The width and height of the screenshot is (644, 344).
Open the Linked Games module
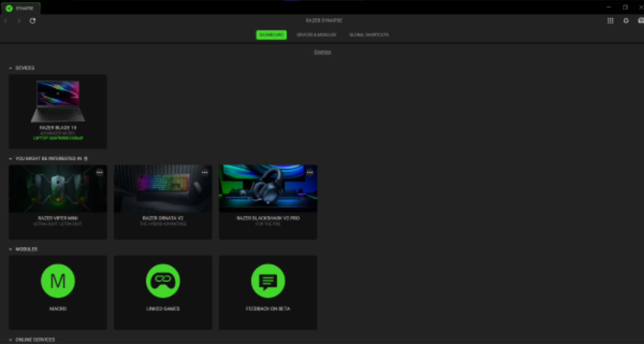coord(163,281)
